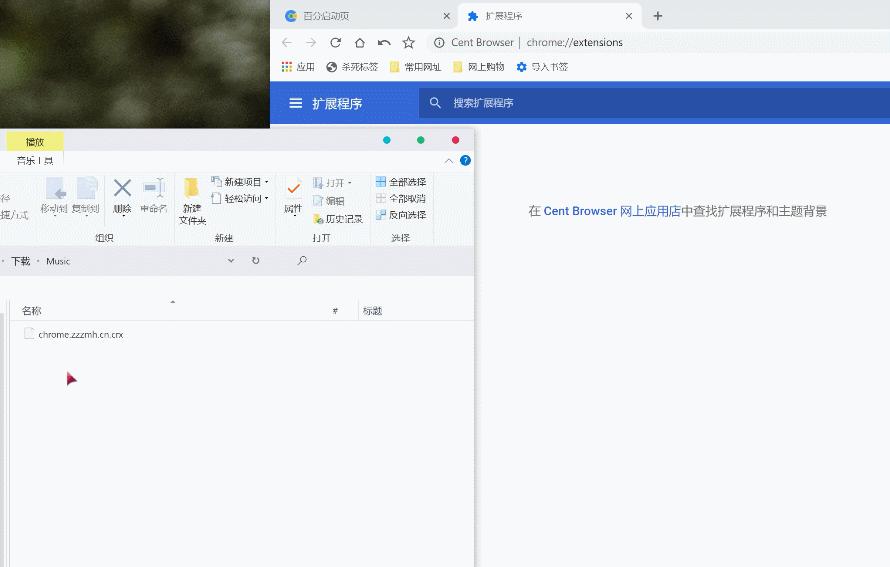Open 历史记录 in the ribbon

[x=338, y=219]
